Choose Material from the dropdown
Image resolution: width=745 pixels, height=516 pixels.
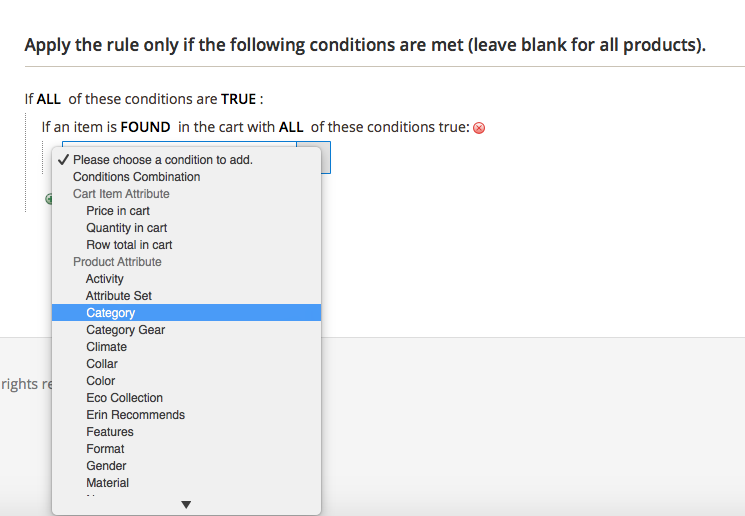pyautogui.click(x=107, y=483)
